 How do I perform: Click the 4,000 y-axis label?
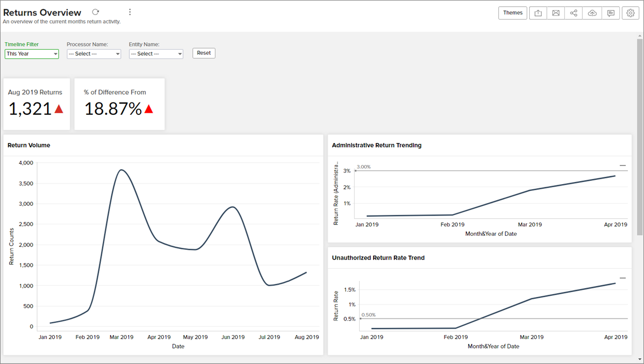tap(26, 163)
